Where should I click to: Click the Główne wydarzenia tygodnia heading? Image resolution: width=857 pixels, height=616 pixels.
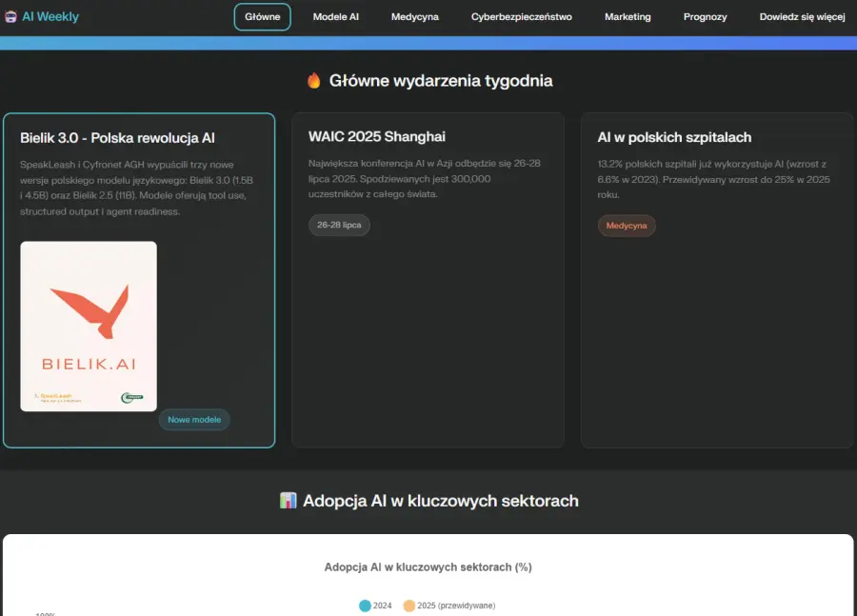(441, 81)
